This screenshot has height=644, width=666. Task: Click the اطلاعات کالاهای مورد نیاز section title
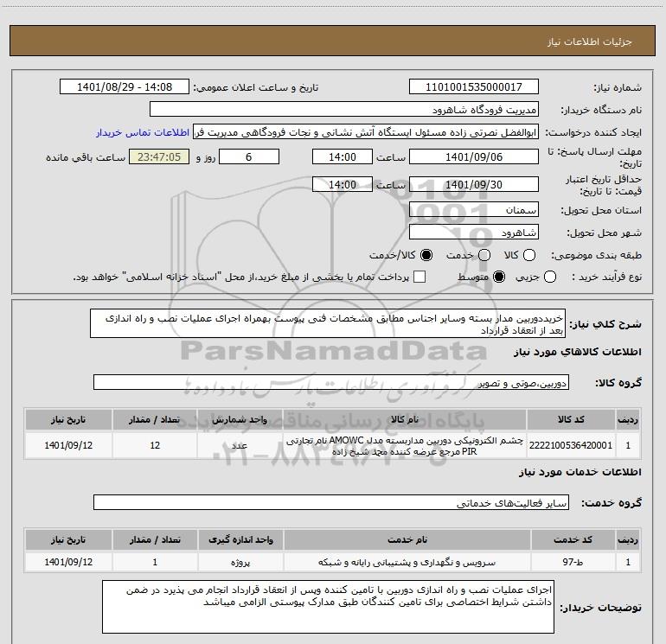(577, 352)
